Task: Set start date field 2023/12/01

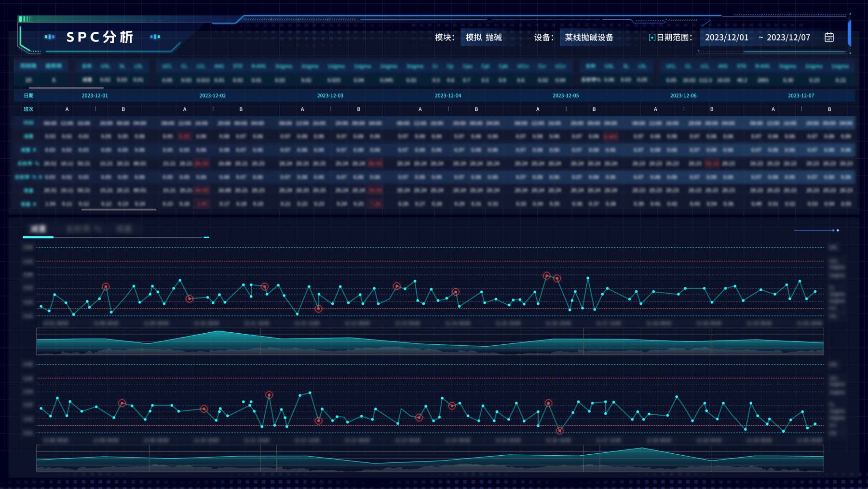Action: [x=726, y=38]
